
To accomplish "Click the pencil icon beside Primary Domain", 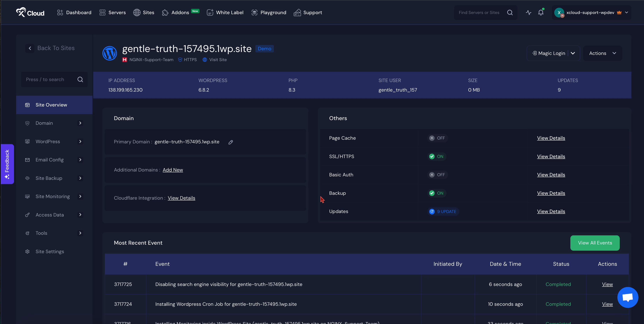I will click(x=231, y=142).
